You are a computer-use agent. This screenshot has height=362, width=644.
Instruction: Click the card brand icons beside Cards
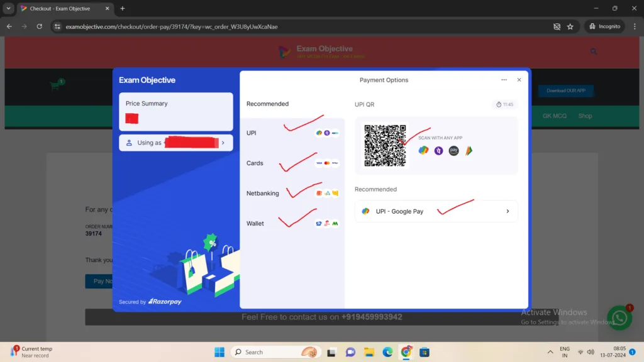pyautogui.click(x=327, y=163)
